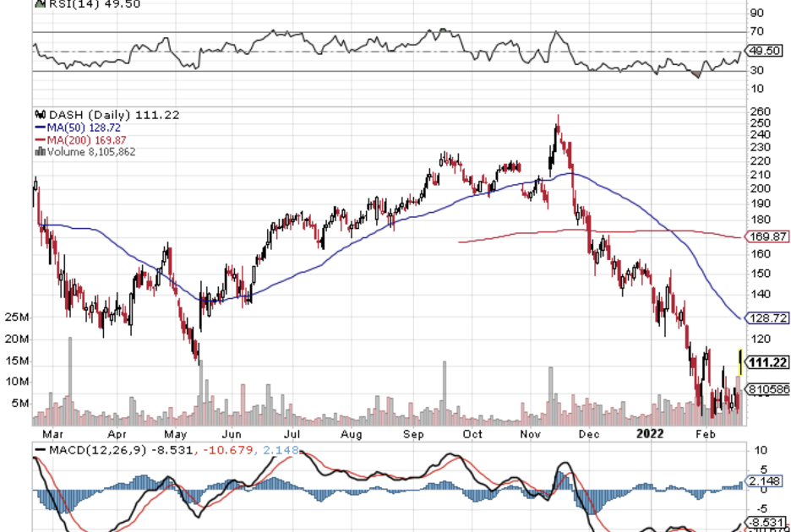Click the 810586 volume value tag
This screenshot has width=791, height=532.
767,388
